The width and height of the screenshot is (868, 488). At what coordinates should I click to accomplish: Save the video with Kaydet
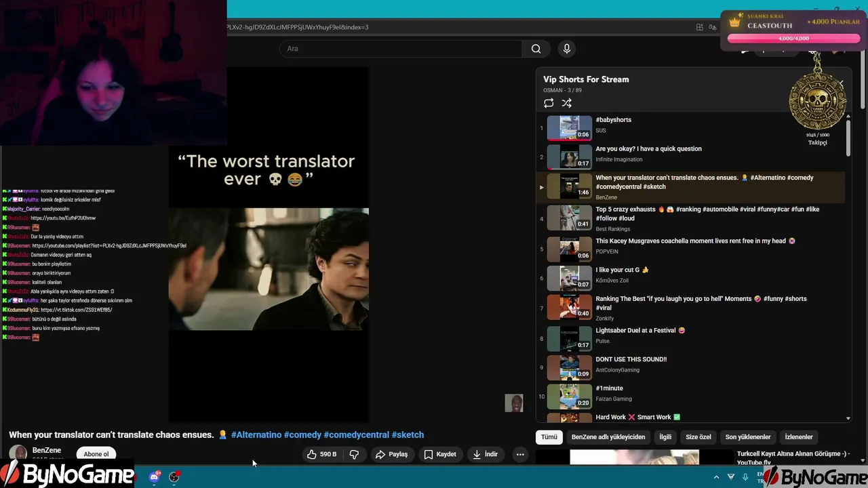[440, 454]
